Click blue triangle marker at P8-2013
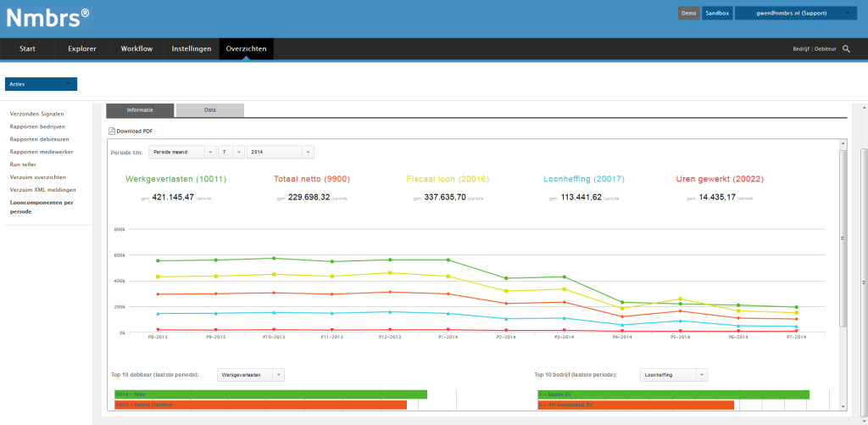The width and height of the screenshot is (868, 425). (158, 314)
